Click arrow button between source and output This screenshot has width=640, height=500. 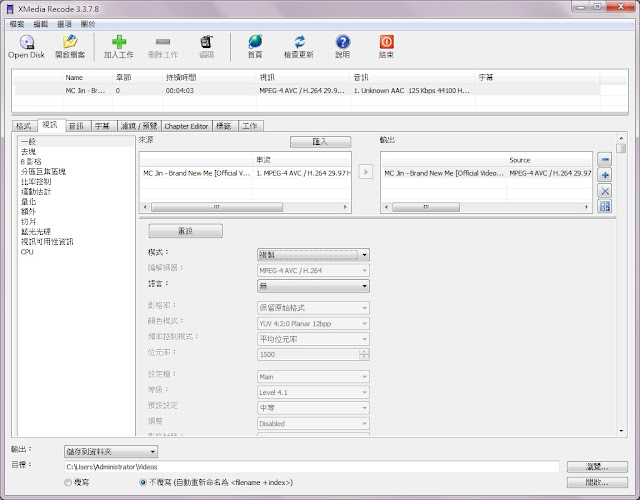(366, 172)
